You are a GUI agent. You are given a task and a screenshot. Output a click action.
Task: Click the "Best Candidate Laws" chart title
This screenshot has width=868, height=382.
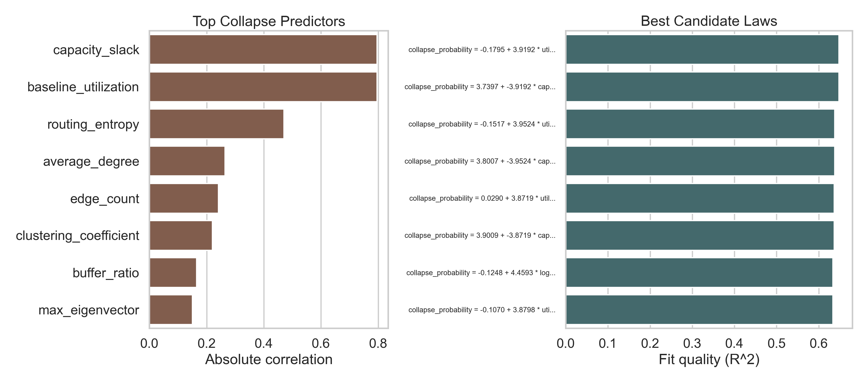(709, 21)
